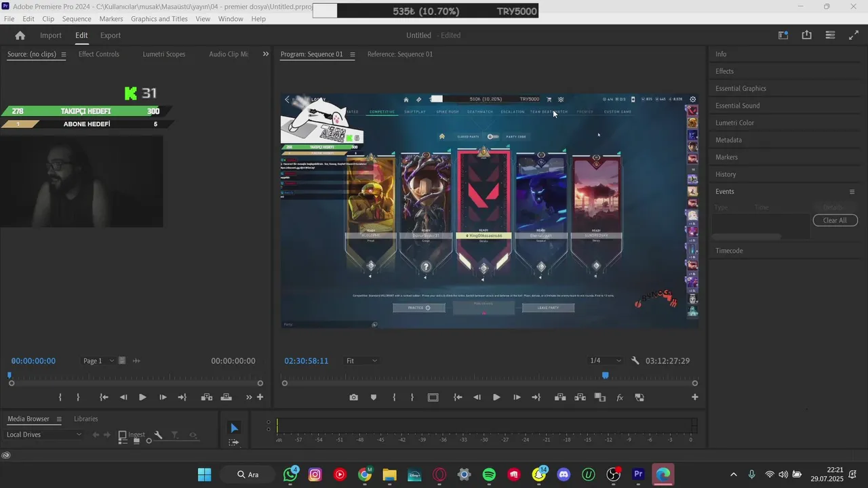
Task: Click Export Frame camera icon in Program monitor
Action: point(354,397)
